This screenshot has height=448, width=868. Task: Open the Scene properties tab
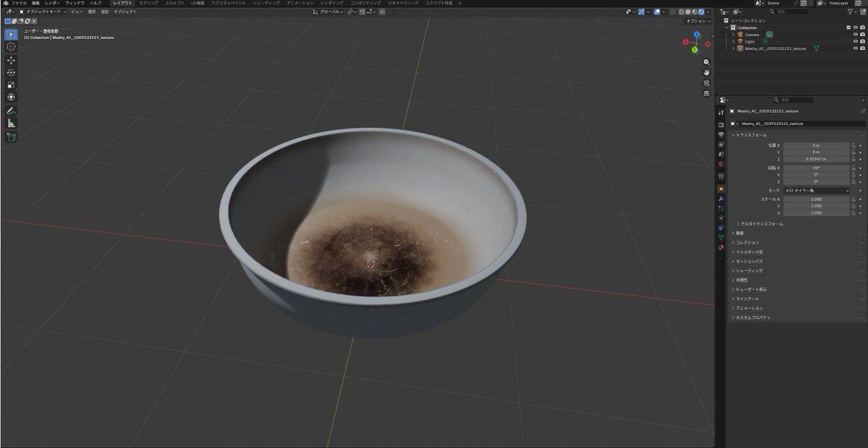(x=720, y=154)
